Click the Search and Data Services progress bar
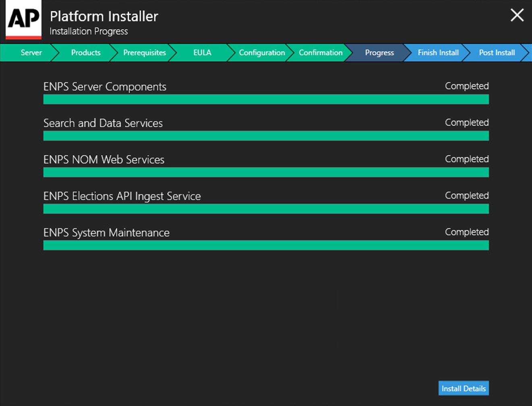Image resolution: width=532 pixels, height=406 pixels. click(266, 136)
